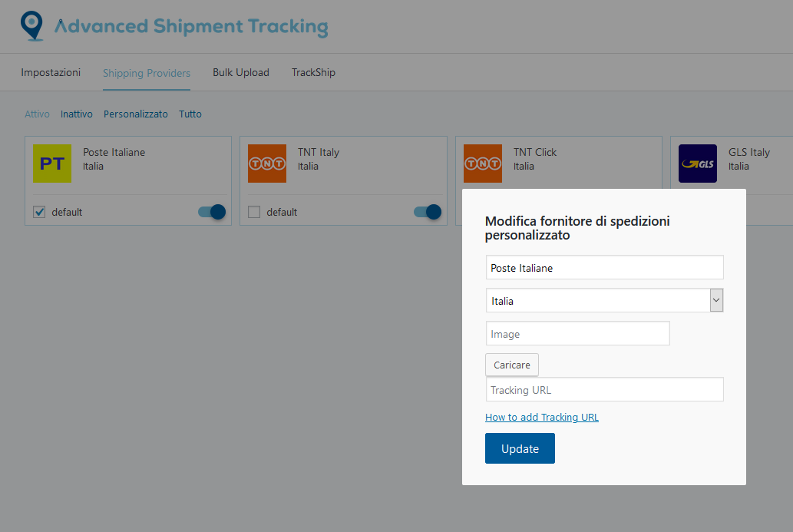
Task: Click the GLS Italy logo icon
Action: [x=698, y=164]
